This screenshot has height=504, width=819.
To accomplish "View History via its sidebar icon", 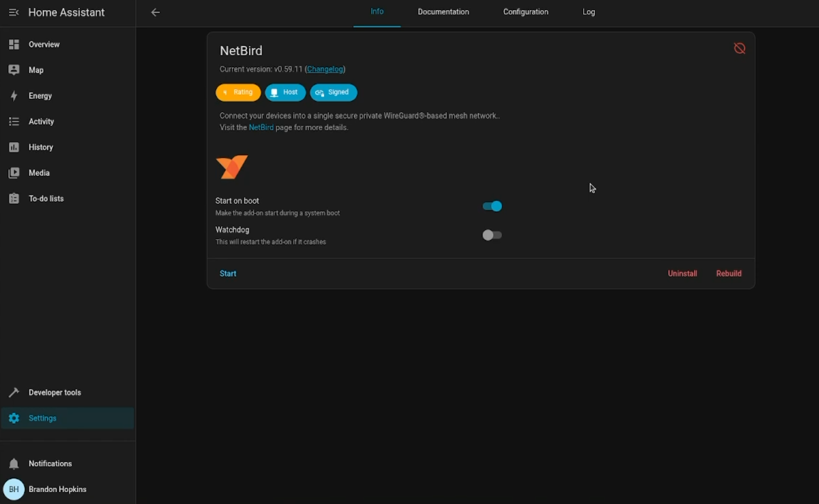I will pos(14,147).
